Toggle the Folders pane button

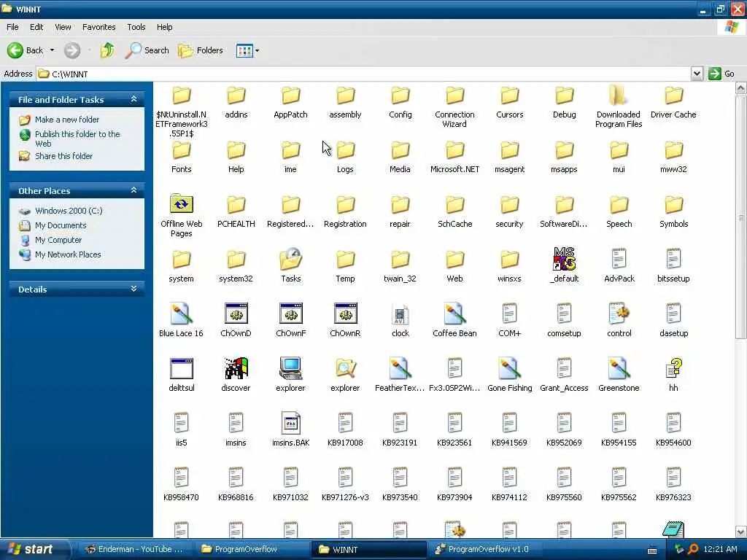200,50
